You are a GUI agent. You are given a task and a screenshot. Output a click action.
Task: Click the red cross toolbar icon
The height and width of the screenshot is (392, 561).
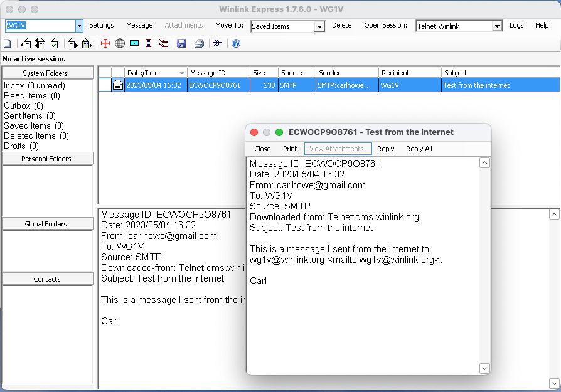point(105,43)
